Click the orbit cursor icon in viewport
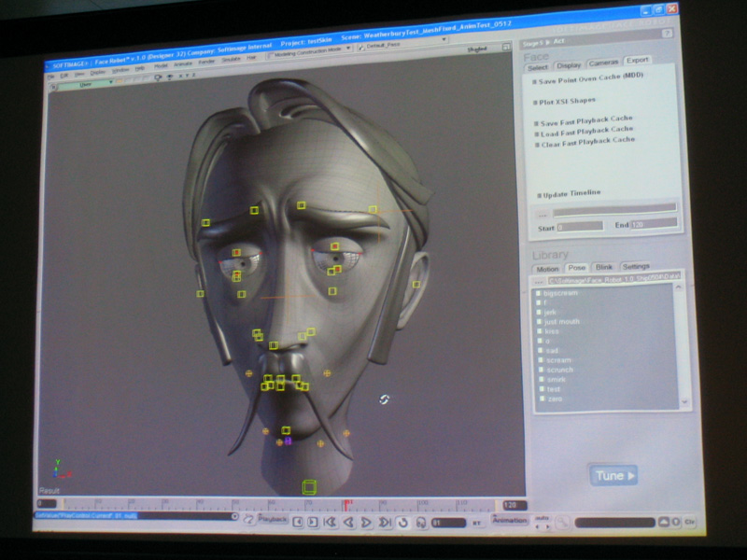 pyautogui.click(x=385, y=399)
